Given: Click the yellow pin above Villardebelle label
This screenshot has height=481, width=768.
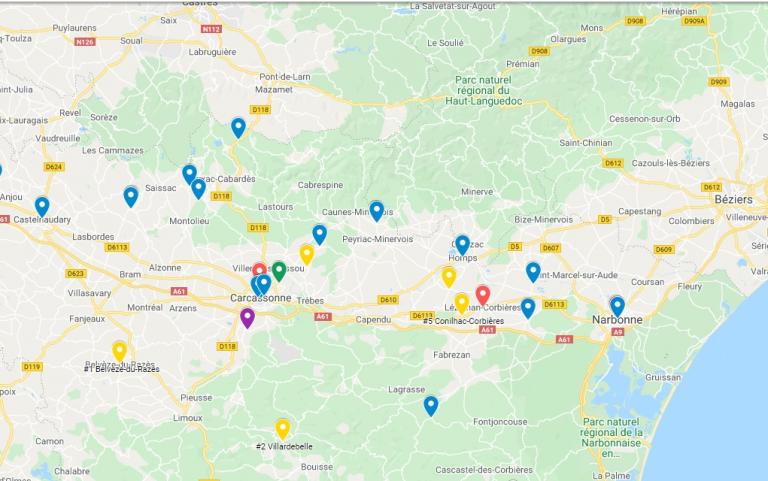Looking at the screenshot, I should coord(283,429).
